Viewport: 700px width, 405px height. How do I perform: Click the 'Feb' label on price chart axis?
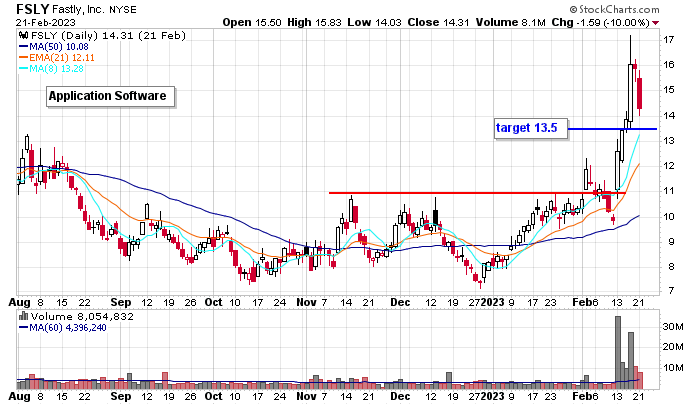tap(582, 302)
